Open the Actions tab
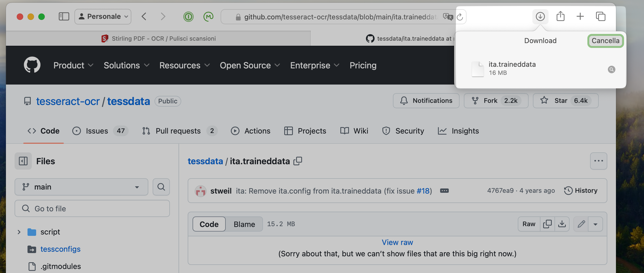 [x=251, y=131]
